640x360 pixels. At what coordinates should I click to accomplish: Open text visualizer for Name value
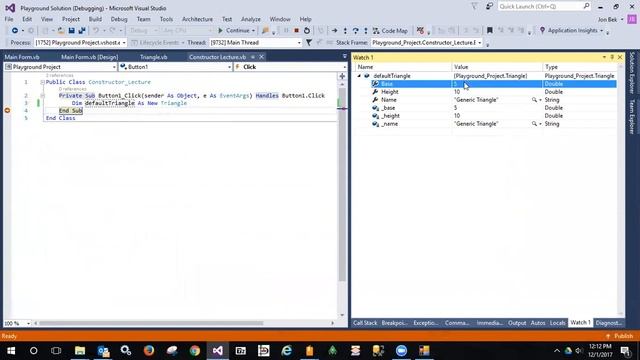[534, 100]
